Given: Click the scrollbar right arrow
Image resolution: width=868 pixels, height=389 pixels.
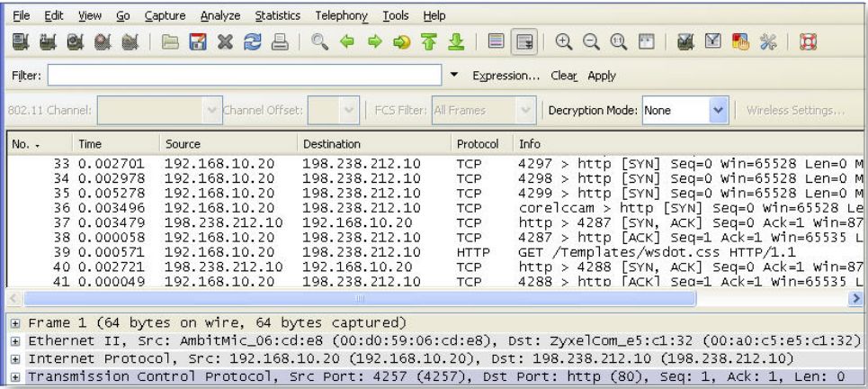Looking at the screenshot, I should pos(855,299).
